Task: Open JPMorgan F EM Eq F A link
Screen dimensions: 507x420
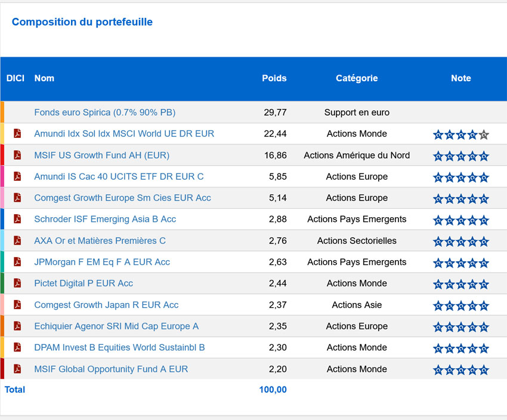Action: pyautogui.click(x=102, y=262)
